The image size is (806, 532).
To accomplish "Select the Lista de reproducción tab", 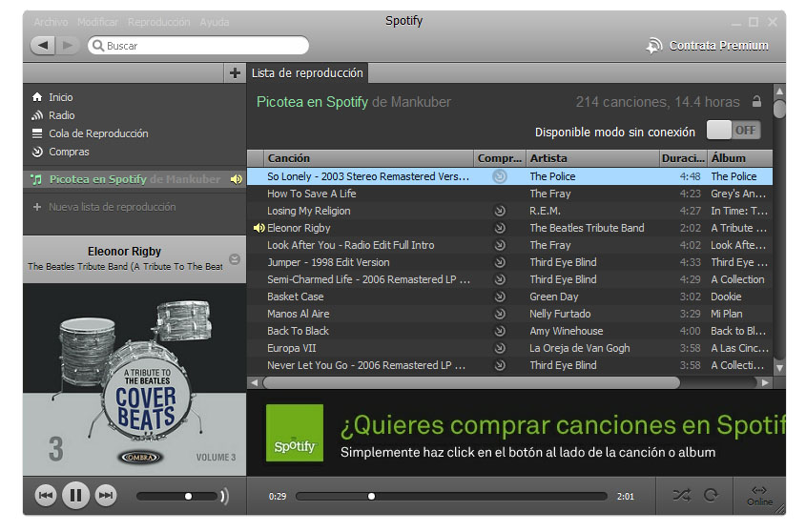I will (307, 73).
